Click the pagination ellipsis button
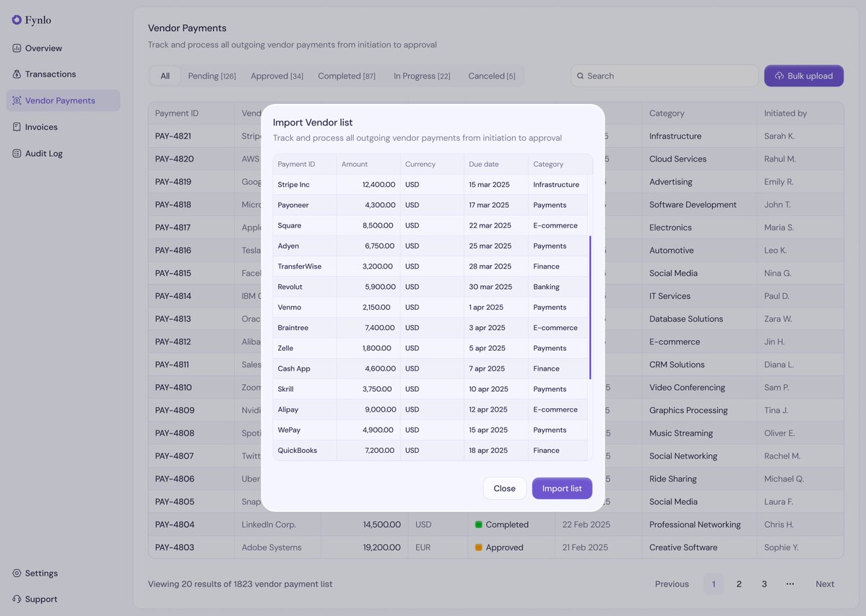 pyautogui.click(x=789, y=584)
